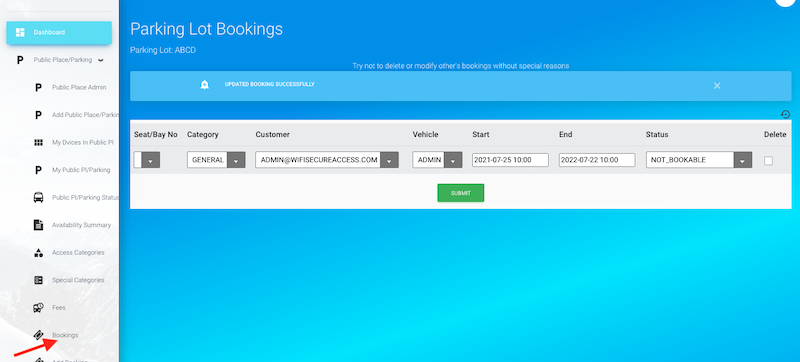Click the Parking Lot: ABCD text

(163, 50)
